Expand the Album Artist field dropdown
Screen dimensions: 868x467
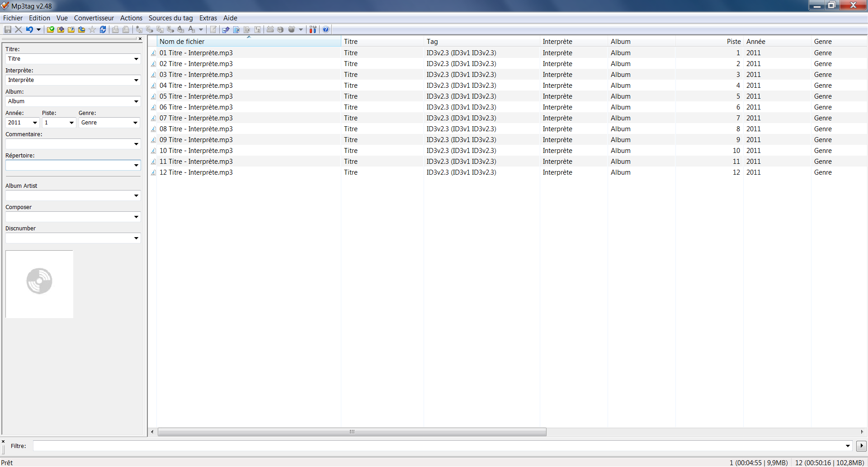point(136,195)
